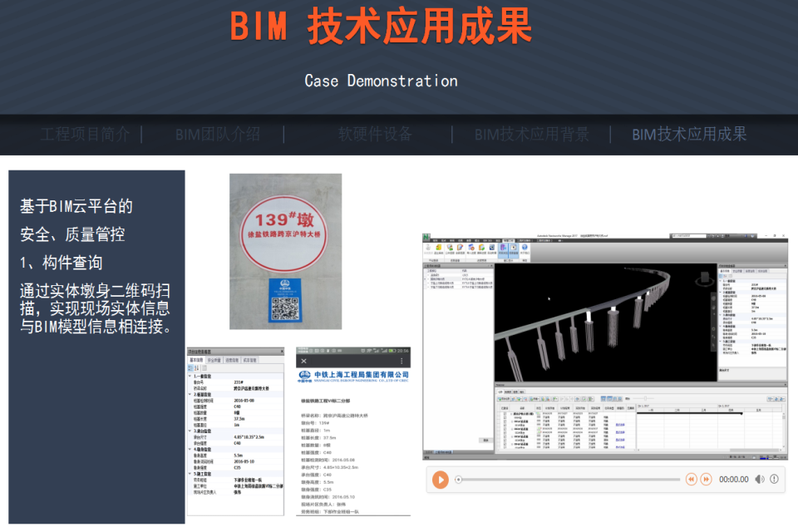Open the BIM技术应用背景 section
This screenshot has height=532, width=798.
coord(532,134)
